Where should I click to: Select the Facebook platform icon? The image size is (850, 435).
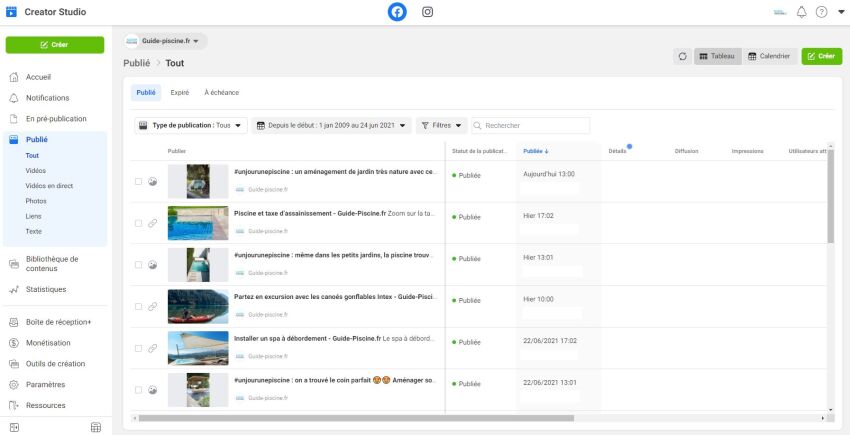tap(397, 12)
